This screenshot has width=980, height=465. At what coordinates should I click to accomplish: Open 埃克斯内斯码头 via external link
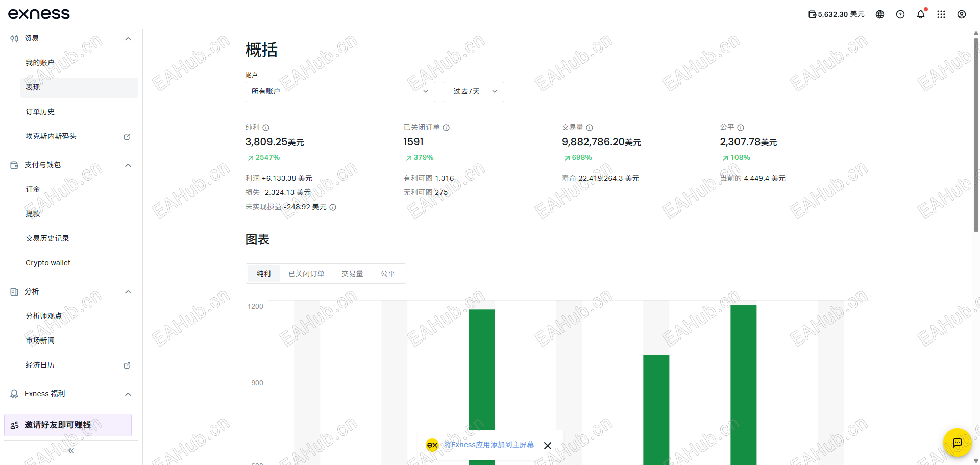[x=127, y=136]
